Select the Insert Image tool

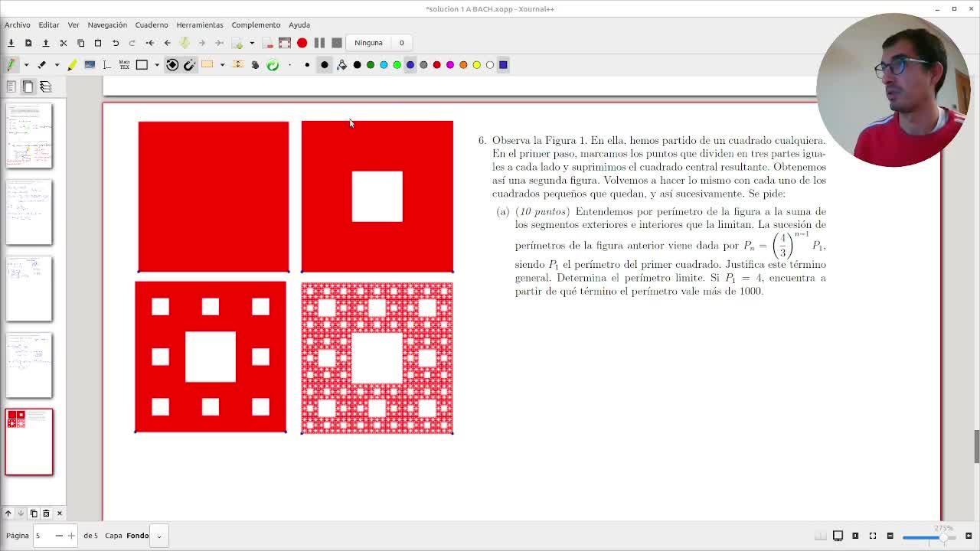tap(90, 65)
